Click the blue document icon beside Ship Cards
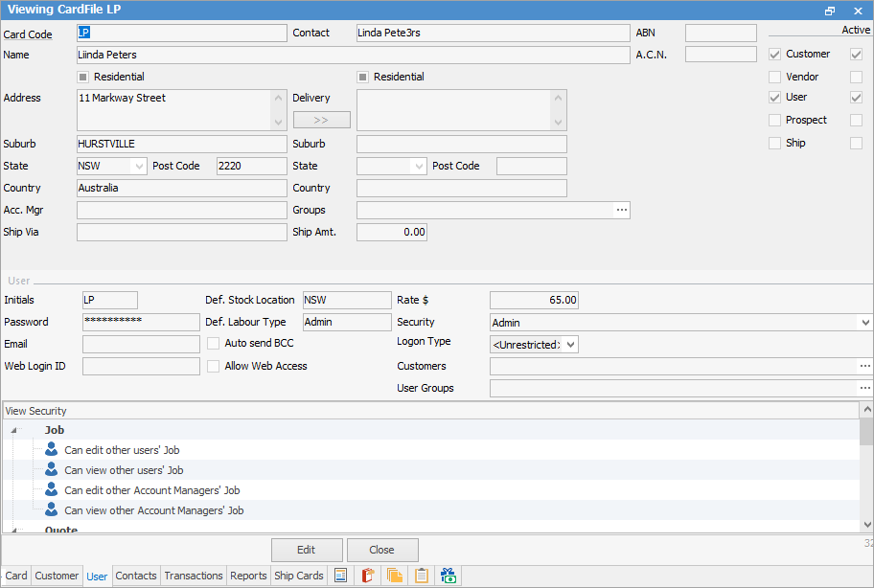874x588 pixels. [340, 576]
